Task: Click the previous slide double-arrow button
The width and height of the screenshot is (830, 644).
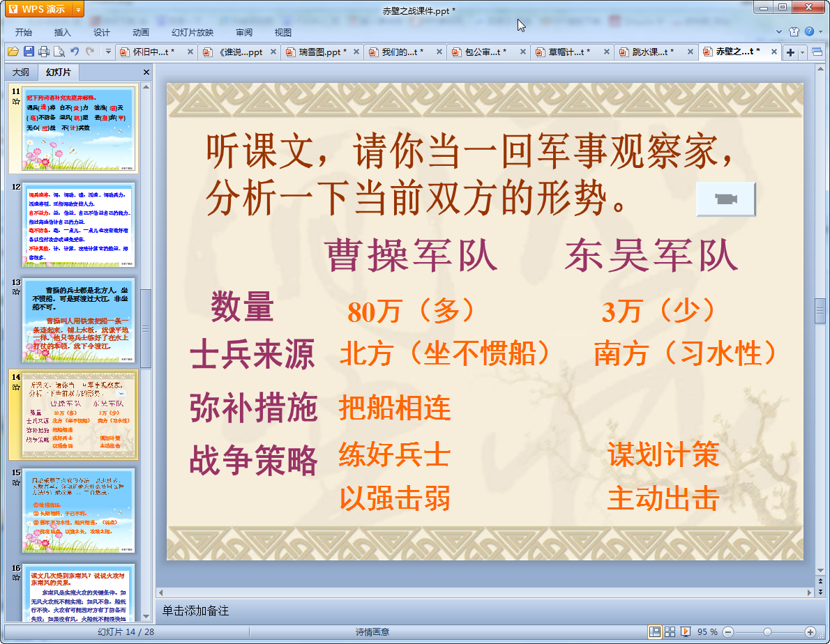Action: [820, 581]
